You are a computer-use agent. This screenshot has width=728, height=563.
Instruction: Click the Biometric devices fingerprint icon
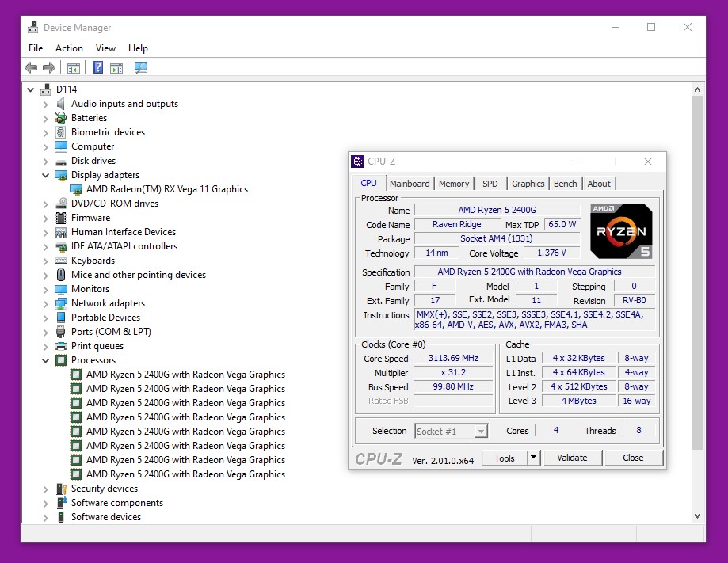pos(61,132)
